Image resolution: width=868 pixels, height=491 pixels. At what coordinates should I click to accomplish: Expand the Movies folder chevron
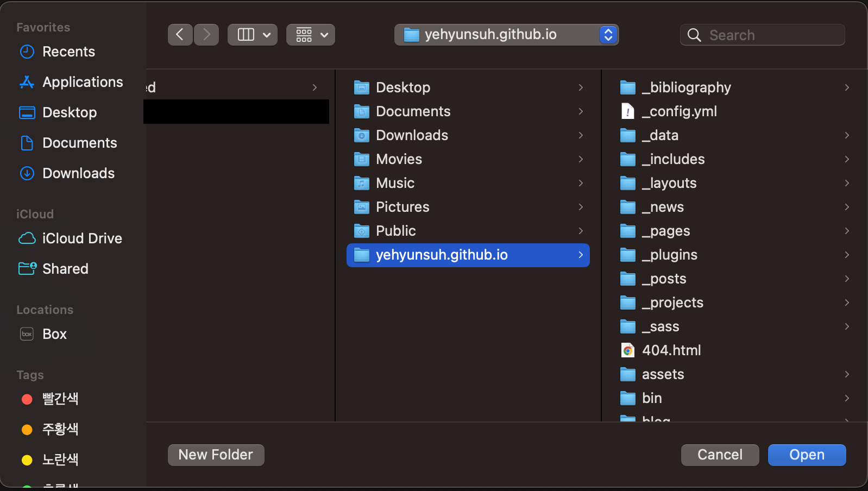click(x=581, y=159)
